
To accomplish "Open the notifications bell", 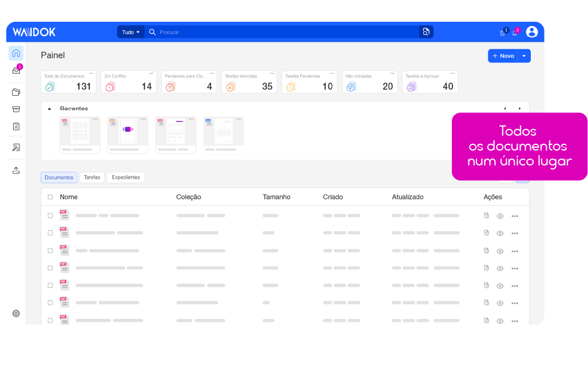I will pyautogui.click(x=515, y=33).
